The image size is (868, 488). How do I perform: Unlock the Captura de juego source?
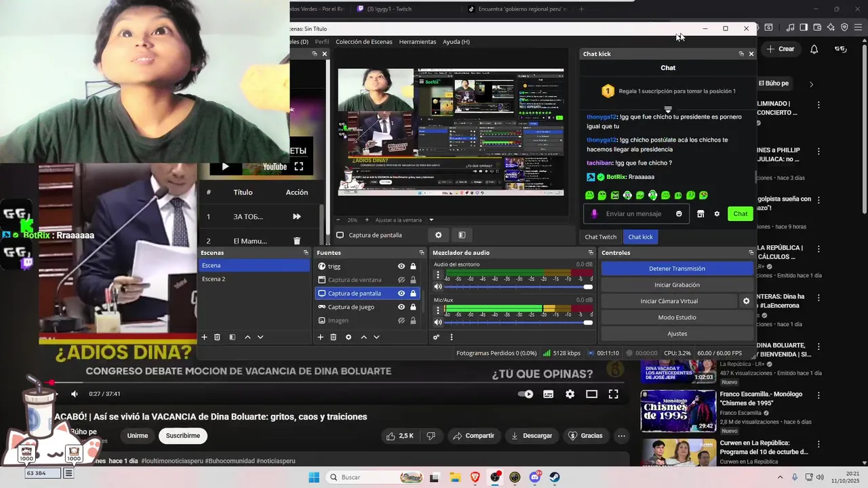point(413,307)
